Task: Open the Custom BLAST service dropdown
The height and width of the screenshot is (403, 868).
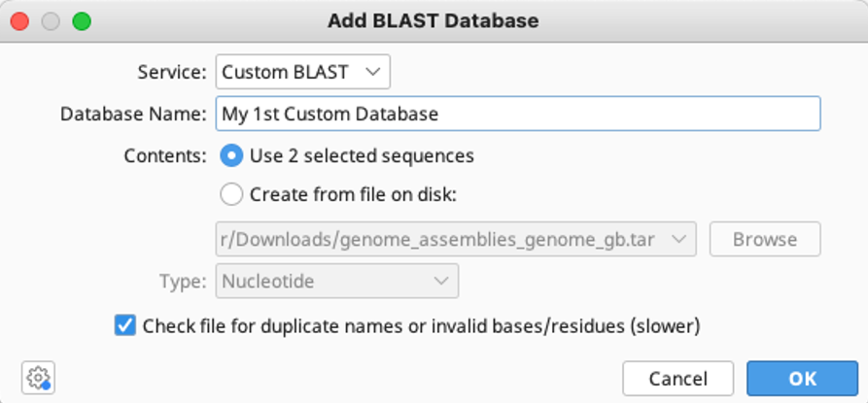Action: (303, 72)
